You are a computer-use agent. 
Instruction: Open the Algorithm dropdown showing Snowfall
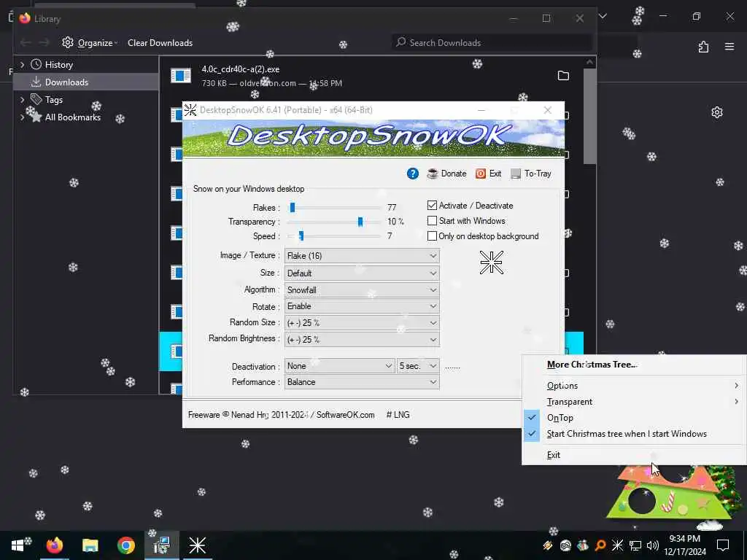pyautogui.click(x=362, y=290)
